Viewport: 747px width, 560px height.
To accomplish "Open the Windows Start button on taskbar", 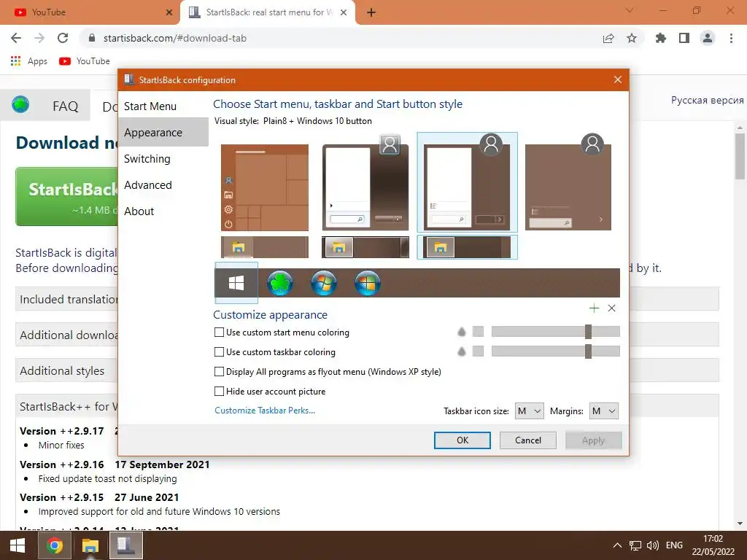I will coord(18,545).
